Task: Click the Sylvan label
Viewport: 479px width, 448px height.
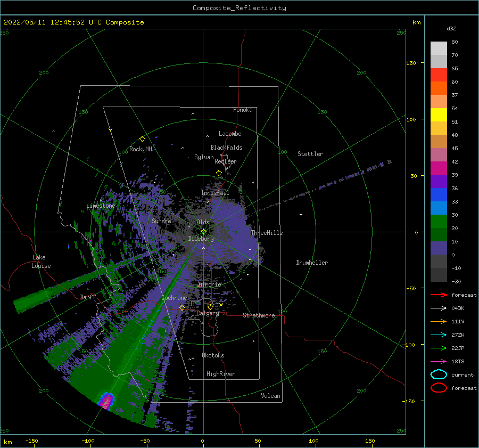Action: (x=204, y=157)
